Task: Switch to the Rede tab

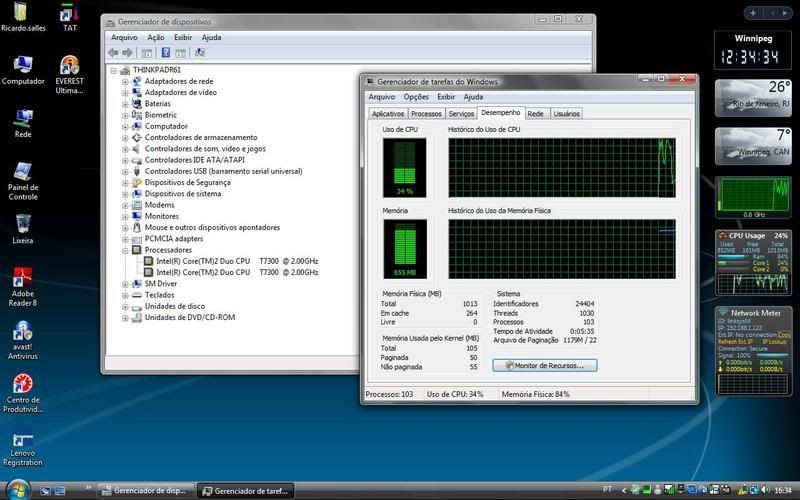Action: 536,114
